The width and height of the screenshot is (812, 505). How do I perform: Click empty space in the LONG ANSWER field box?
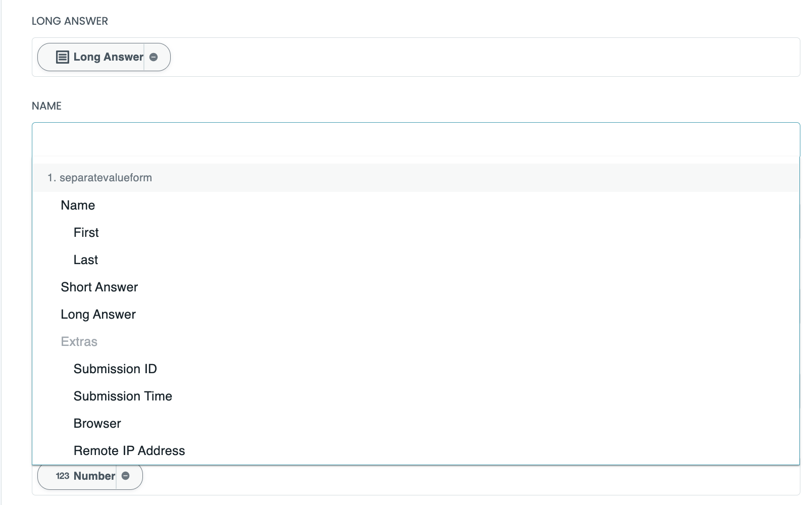click(454, 57)
